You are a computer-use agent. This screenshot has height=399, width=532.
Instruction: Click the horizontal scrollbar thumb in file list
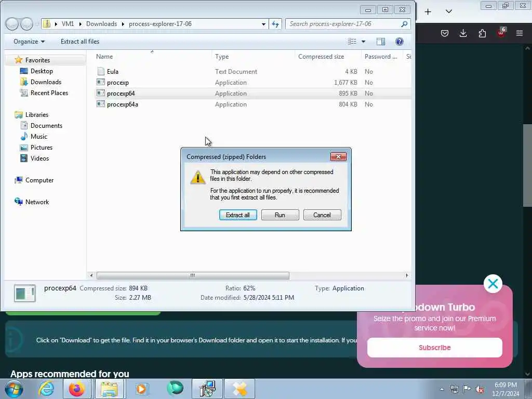[193, 275]
